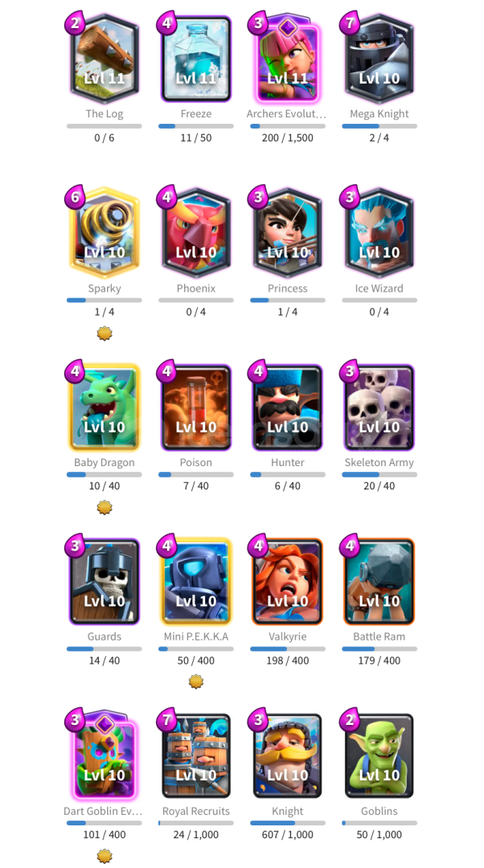The height and width of the screenshot is (868, 484).
Task: Open the Goblins card
Action: [379, 756]
